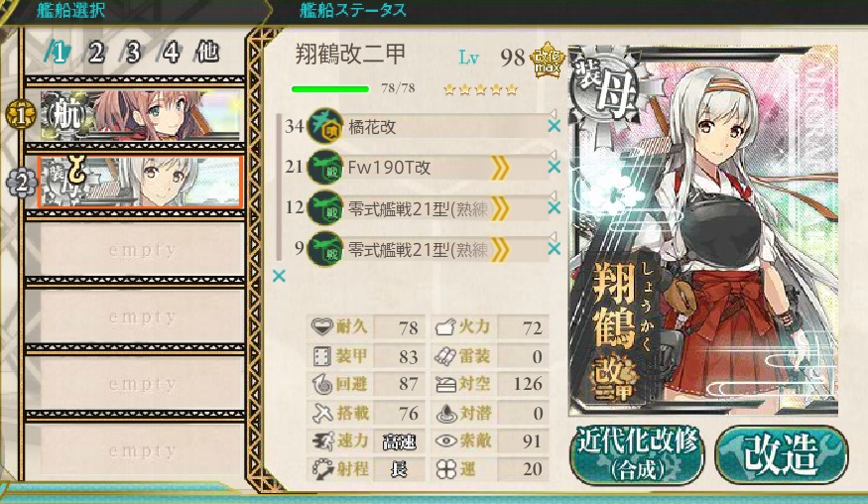
Task: Switch to fleet tab 2
Action: tap(96, 53)
